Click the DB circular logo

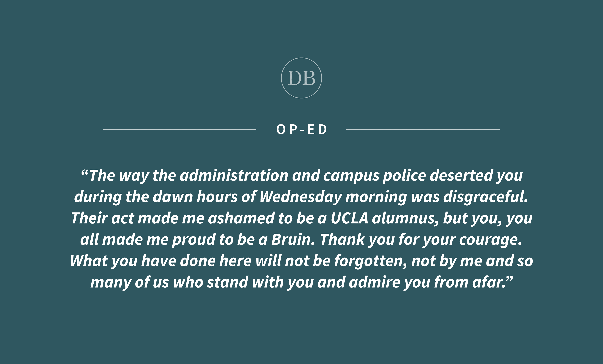pos(301,78)
